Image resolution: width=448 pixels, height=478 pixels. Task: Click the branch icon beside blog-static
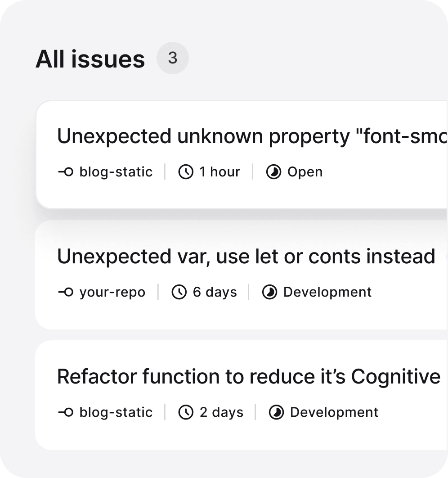click(66, 171)
